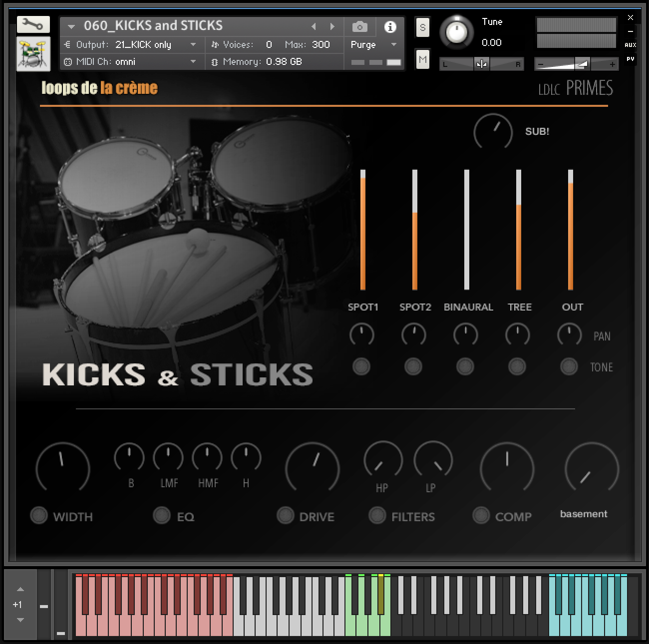Open the basement reverb type selector
The height and width of the screenshot is (644, 649).
point(584,514)
